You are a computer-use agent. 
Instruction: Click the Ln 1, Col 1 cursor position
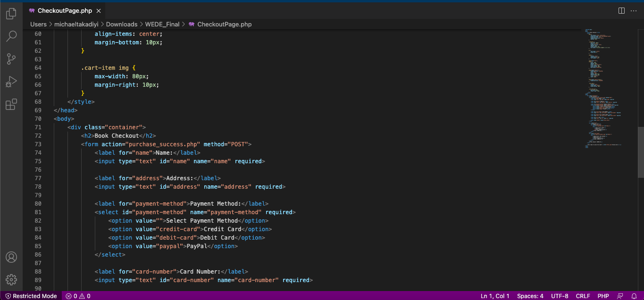click(x=495, y=296)
